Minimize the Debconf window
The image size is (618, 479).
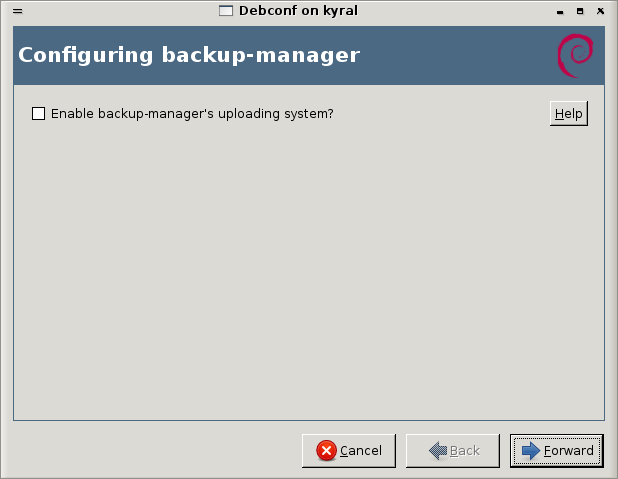[560, 11]
